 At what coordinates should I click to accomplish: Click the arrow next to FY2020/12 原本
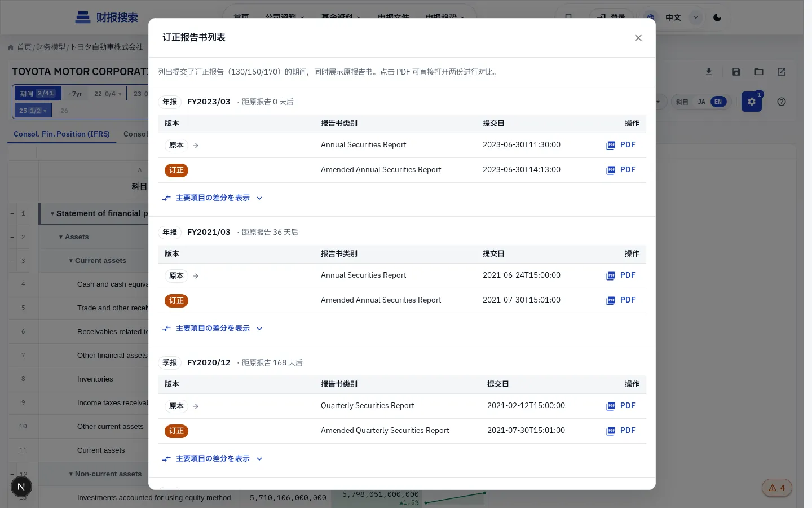(196, 406)
